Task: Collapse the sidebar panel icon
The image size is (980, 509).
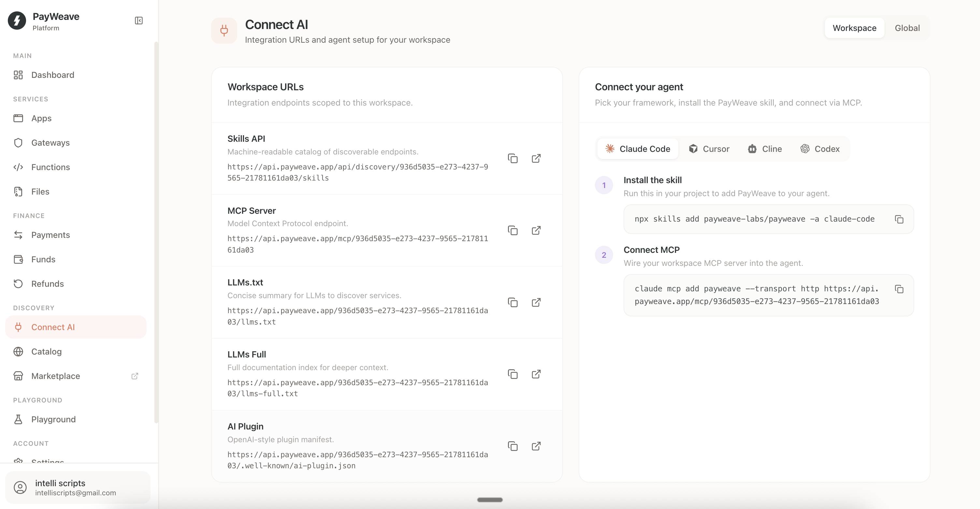Action: [x=138, y=21]
